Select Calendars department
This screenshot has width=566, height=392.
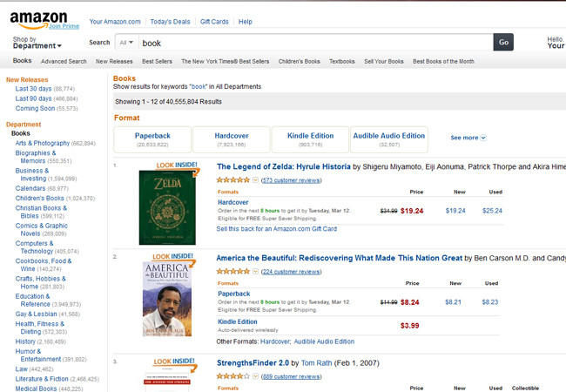(x=30, y=188)
